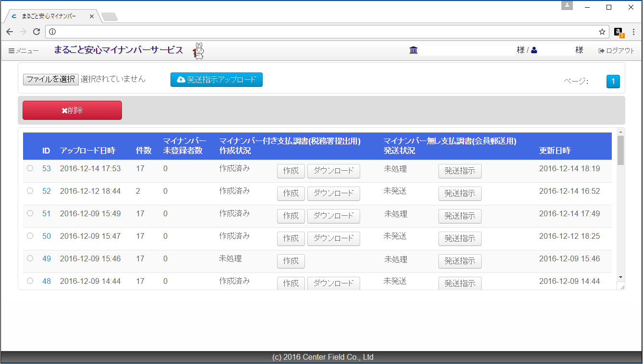Viewport: 643px width, 364px height.
Task: Select radio button for ID 51
Action: 30,213
